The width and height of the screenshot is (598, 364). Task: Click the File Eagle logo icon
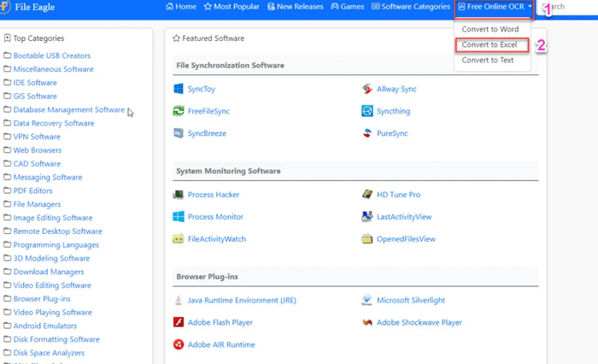point(5,7)
